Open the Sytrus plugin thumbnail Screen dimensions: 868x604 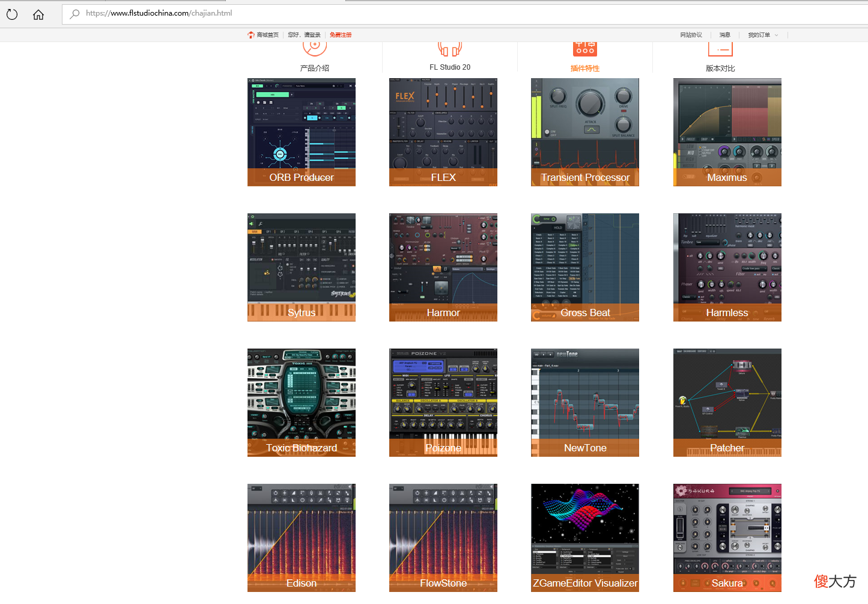pyautogui.click(x=302, y=267)
